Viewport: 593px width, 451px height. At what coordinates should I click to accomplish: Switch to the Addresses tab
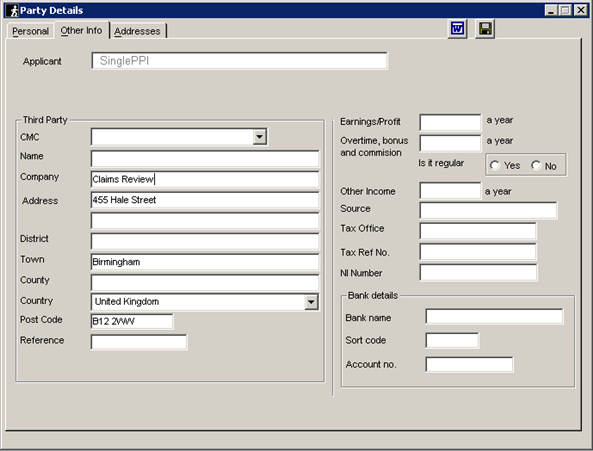click(137, 31)
